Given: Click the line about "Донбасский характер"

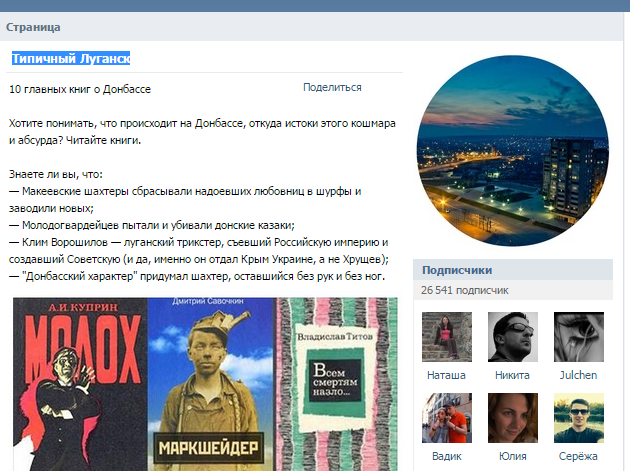Looking at the screenshot, I should point(197,276).
